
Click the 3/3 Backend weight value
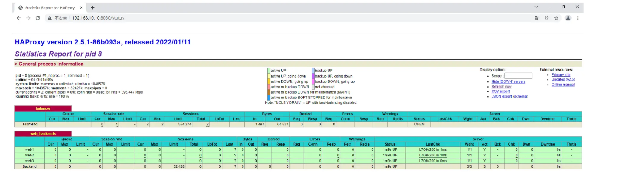point(469,166)
